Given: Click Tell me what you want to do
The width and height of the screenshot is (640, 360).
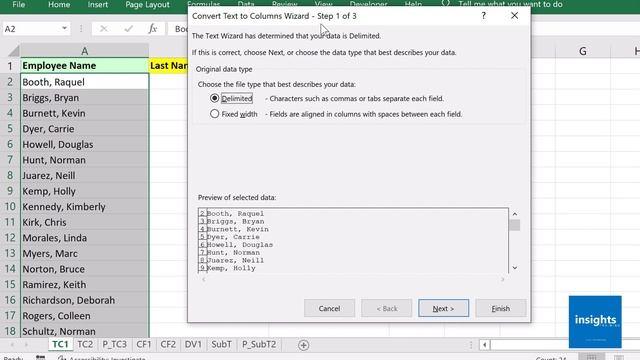Looking at the screenshot, I should point(510,4).
